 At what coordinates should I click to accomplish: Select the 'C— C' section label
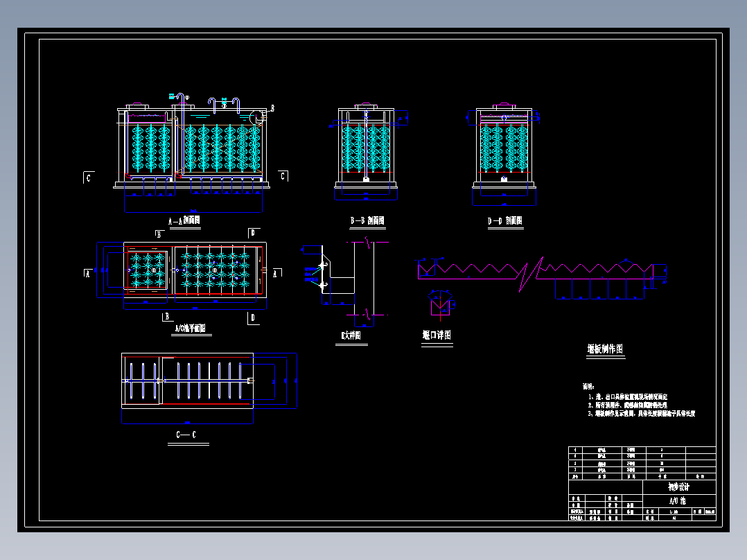pyautogui.click(x=186, y=435)
